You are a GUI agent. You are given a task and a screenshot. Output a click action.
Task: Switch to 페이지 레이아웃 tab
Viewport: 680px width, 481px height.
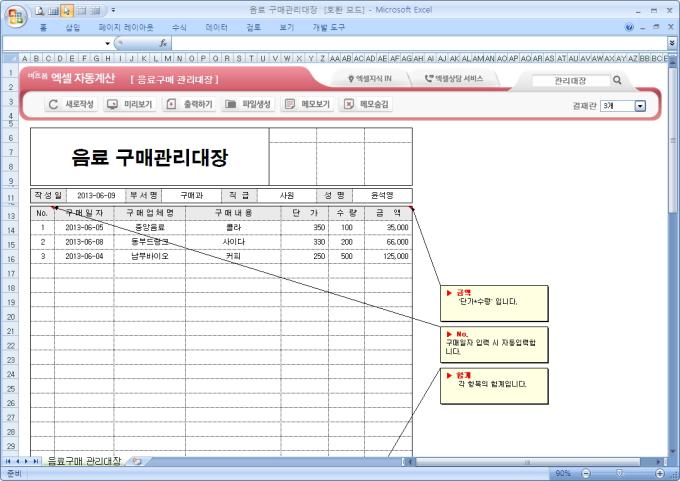pos(126,28)
